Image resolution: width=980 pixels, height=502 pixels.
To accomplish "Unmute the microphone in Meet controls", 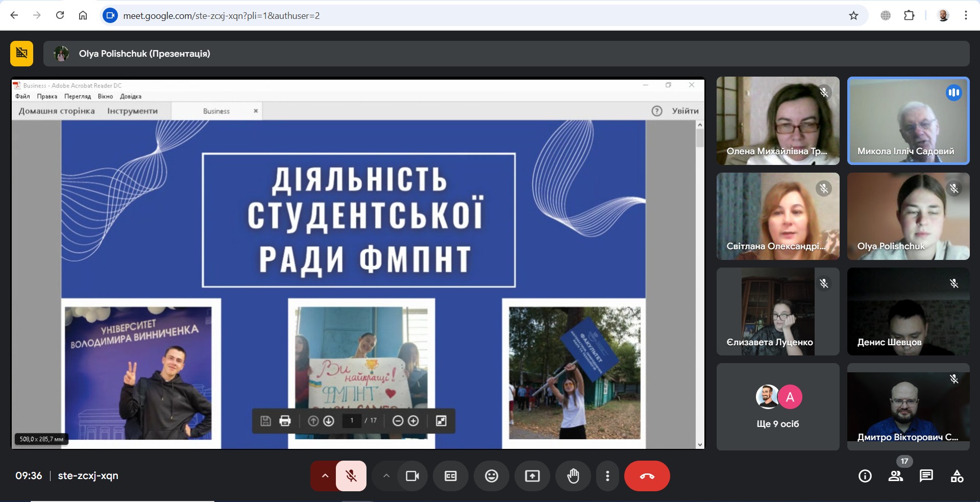I will click(x=351, y=476).
